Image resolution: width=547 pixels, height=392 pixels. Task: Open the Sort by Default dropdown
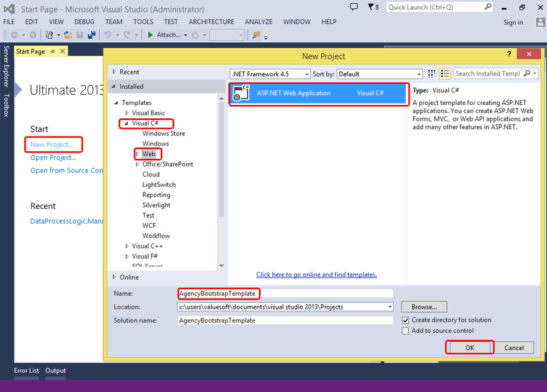[x=379, y=74]
